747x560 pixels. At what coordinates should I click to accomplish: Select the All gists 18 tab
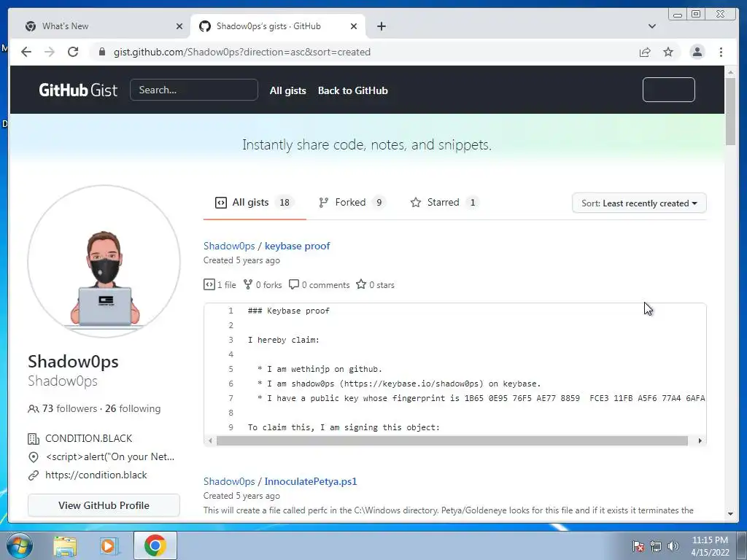(x=255, y=203)
